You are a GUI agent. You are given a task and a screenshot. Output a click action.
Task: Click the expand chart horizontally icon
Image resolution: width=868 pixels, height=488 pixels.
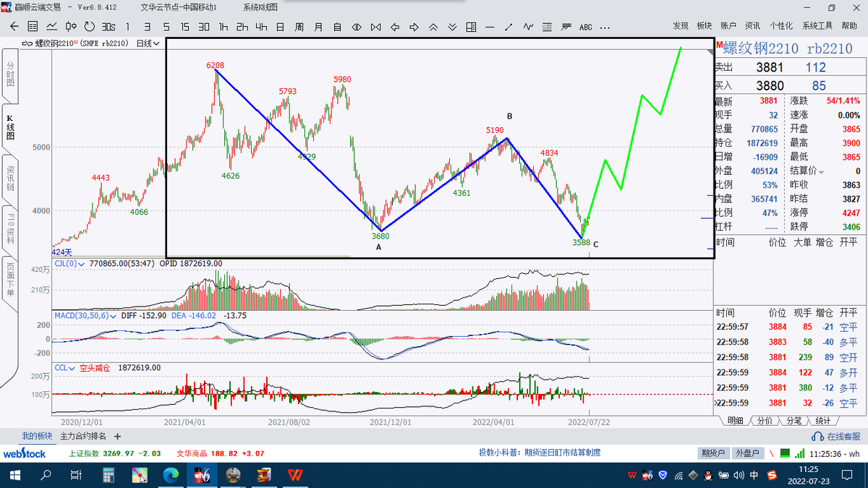(356, 27)
